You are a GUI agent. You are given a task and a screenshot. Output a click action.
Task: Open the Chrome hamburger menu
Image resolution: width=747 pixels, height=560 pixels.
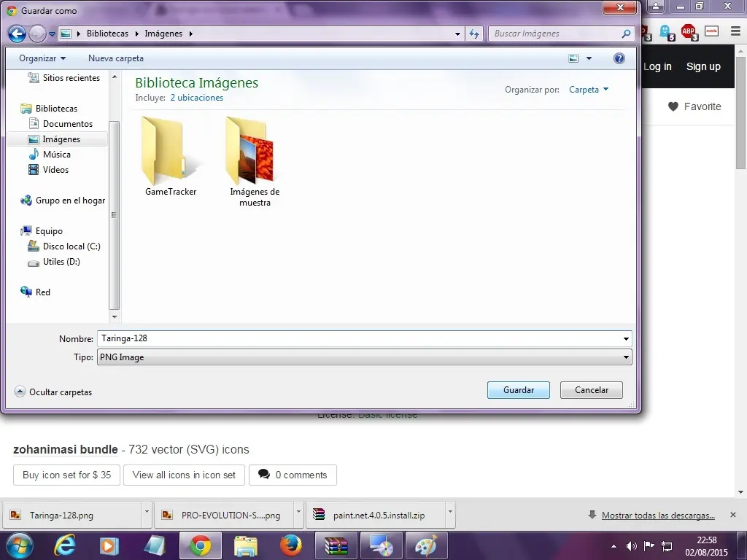point(735,31)
